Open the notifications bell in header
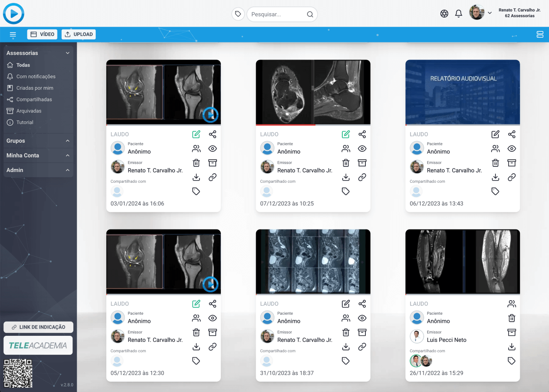 pyautogui.click(x=459, y=14)
